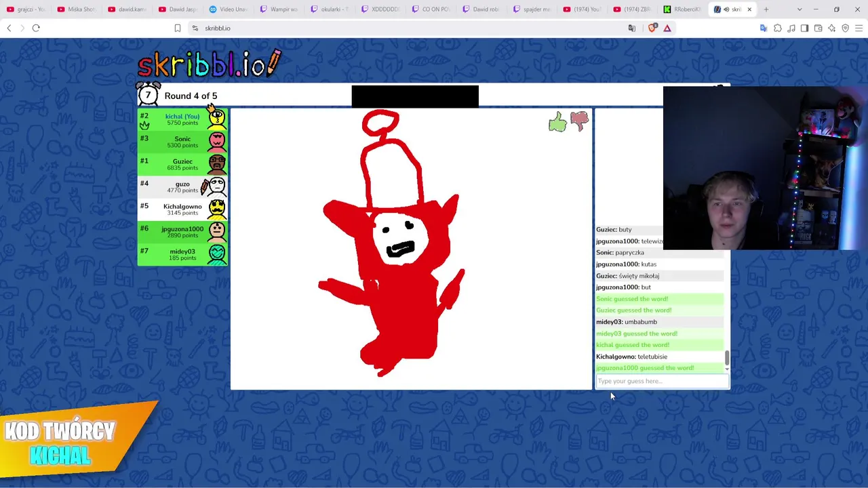Click the translate icon in address bar

click(632, 28)
